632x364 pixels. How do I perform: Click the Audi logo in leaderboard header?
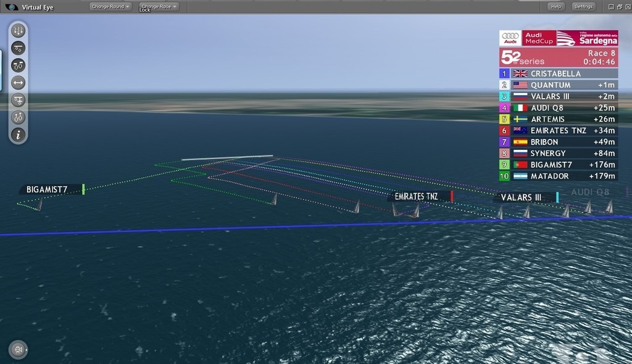[510, 38]
